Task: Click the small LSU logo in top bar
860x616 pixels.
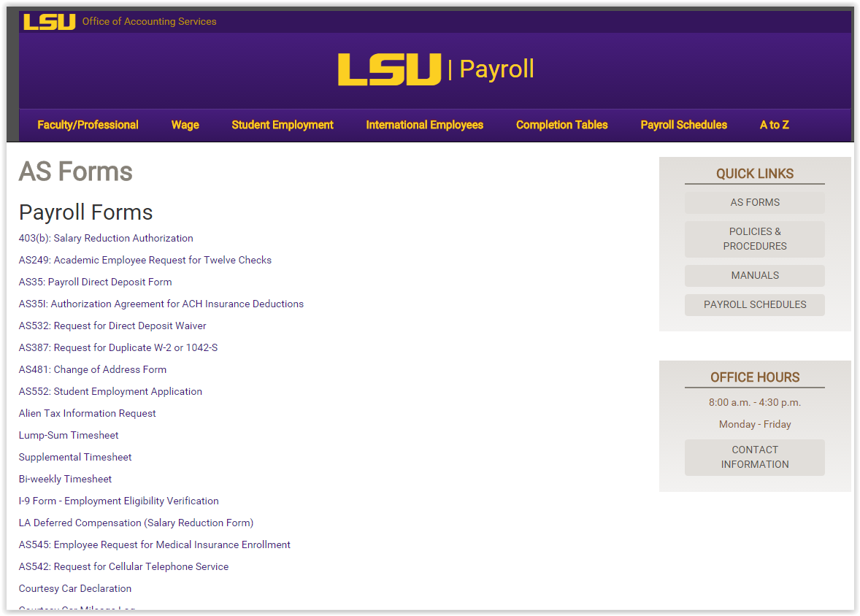Action: (x=50, y=21)
